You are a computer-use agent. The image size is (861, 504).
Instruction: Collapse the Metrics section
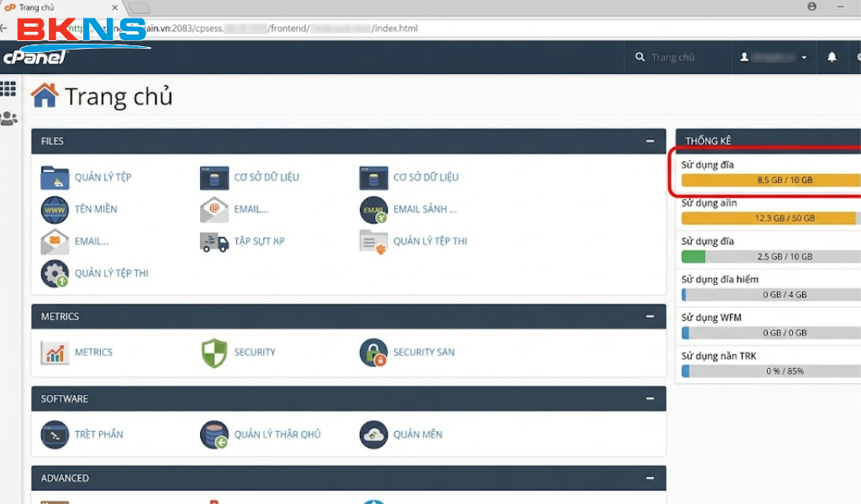pyautogui.click(x=649, y=317)
